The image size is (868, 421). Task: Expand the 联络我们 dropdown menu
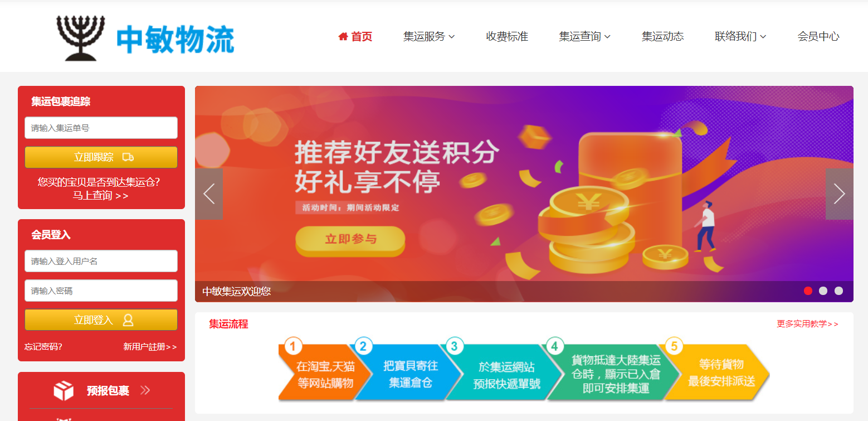(x=740, y=37)
